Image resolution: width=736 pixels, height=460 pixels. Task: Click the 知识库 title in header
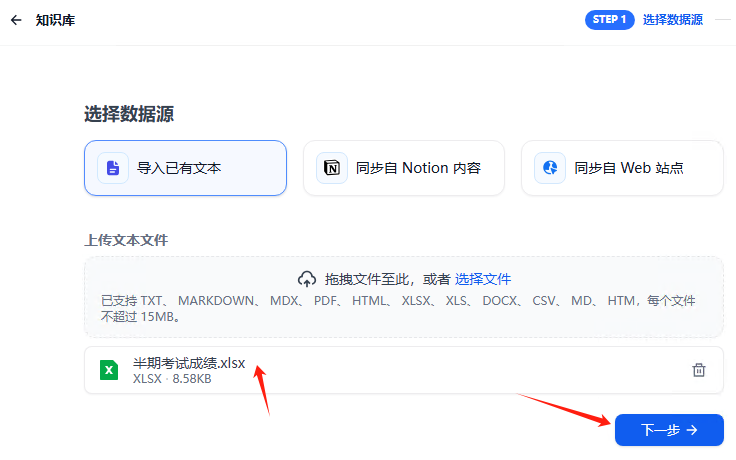tap(55, 20)
